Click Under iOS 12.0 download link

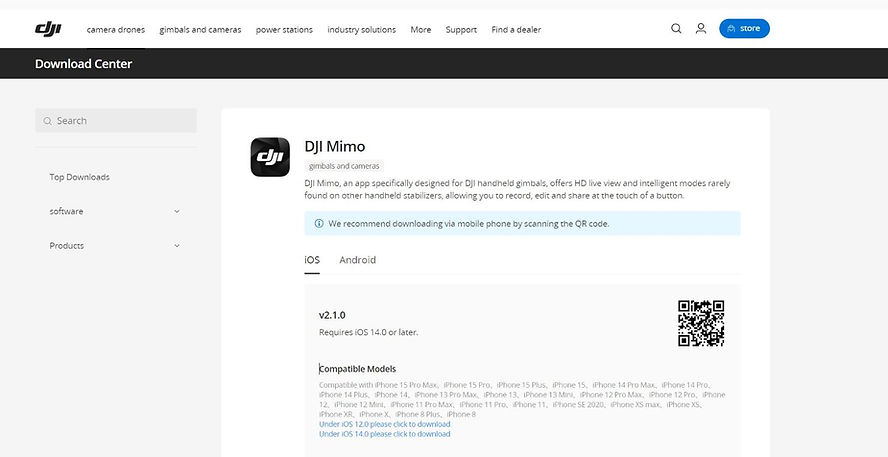(x=385, y=424)
